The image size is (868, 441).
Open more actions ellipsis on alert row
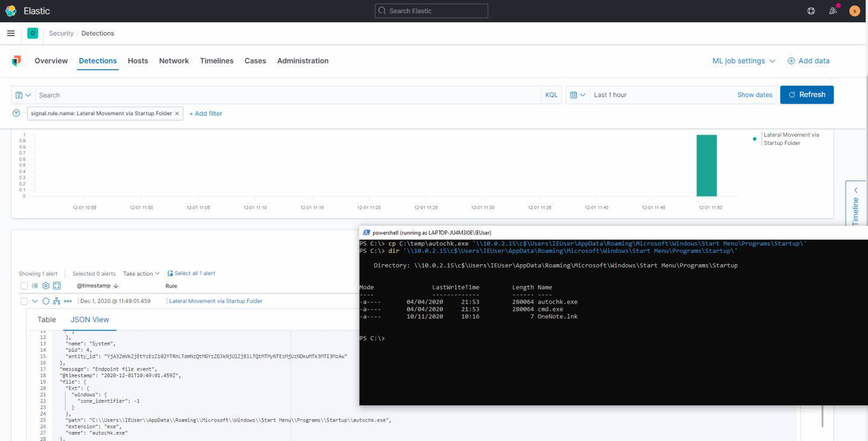click(68, 301)
